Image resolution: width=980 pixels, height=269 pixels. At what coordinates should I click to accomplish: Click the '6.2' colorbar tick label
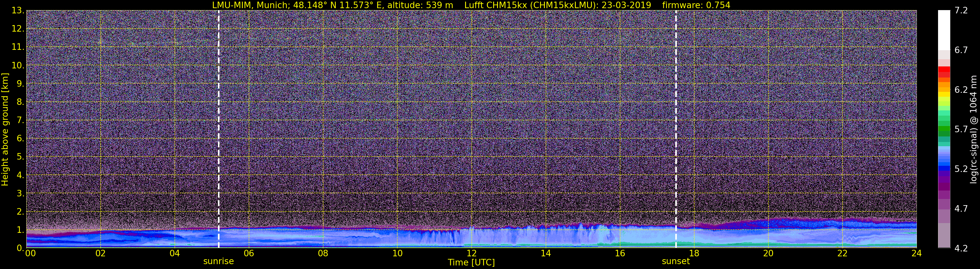point(961,90)
